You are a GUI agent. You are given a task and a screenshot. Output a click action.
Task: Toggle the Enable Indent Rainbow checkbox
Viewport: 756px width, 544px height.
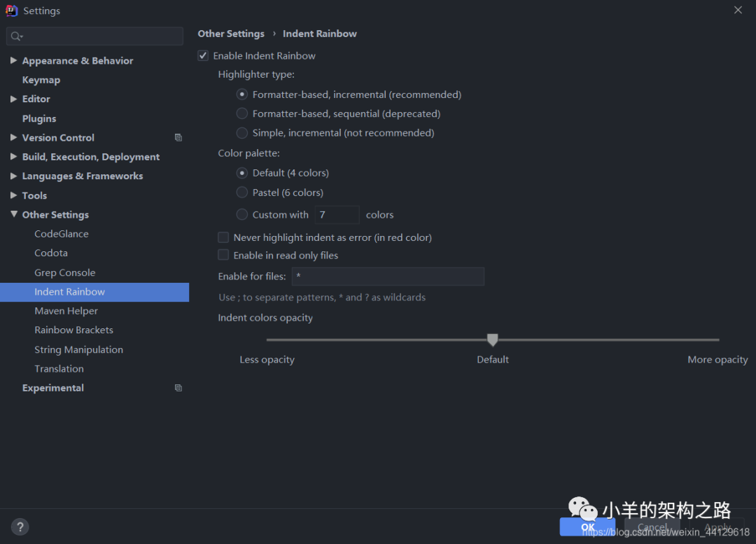click(203, 55)
